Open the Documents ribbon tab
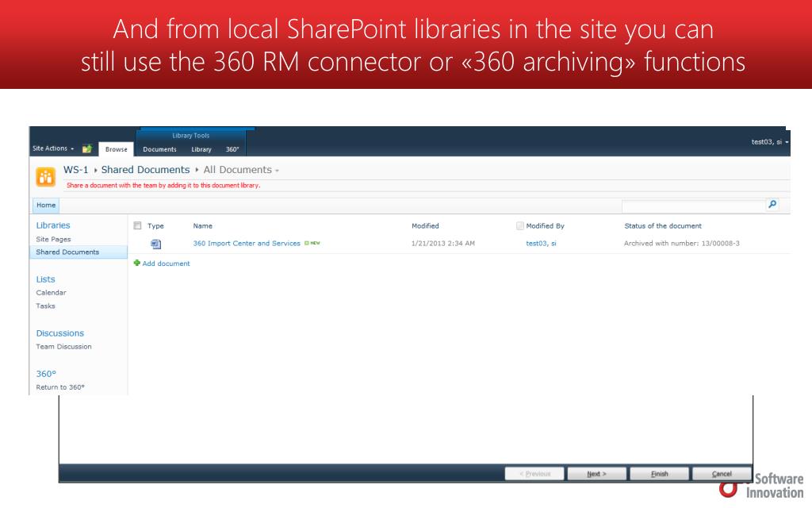This screenshot has height=508, width=812. (159, 149)
